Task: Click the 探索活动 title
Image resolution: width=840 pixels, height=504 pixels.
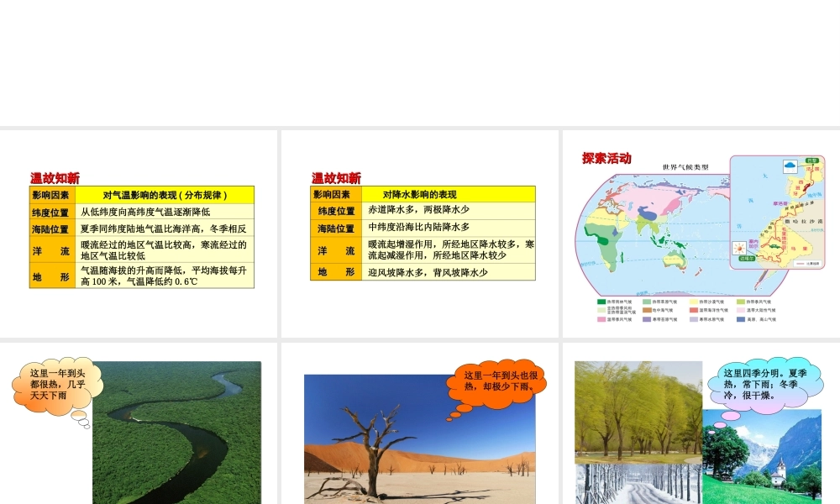Action: point(606,158)
